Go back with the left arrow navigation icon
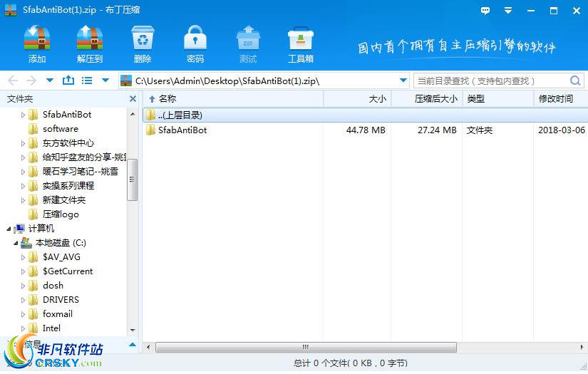 click(13, 80)
